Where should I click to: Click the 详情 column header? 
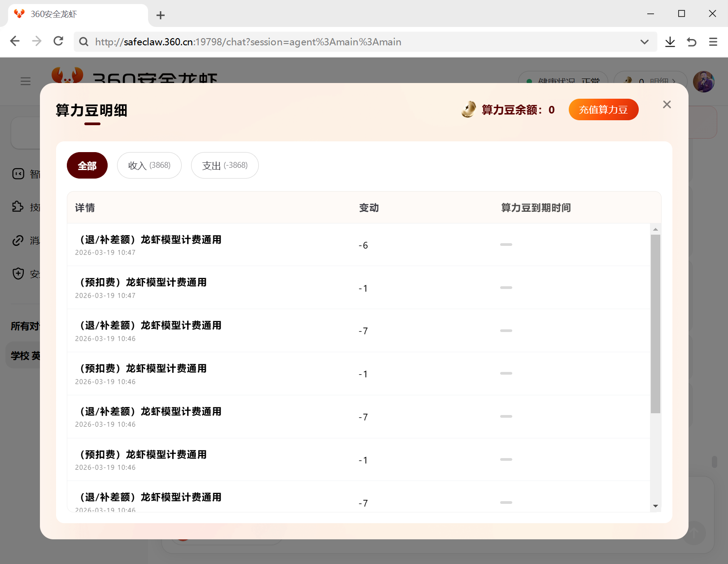pos(85,208)
